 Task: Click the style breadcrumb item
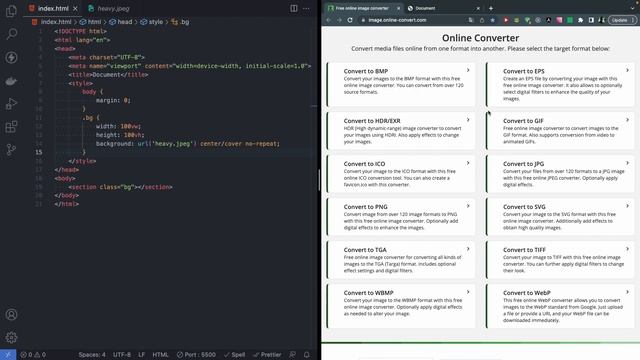[x=151, y=22]
